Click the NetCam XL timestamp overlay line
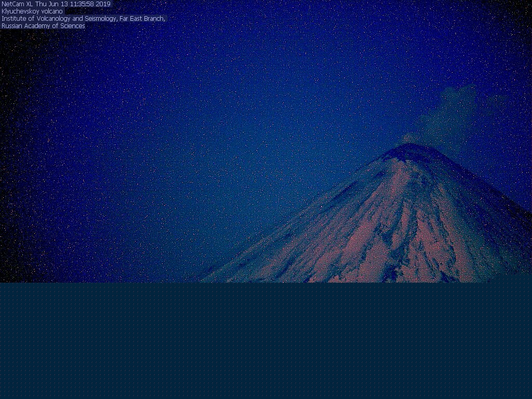This screenshot has width=532, height=399. (x=56, y=4)
